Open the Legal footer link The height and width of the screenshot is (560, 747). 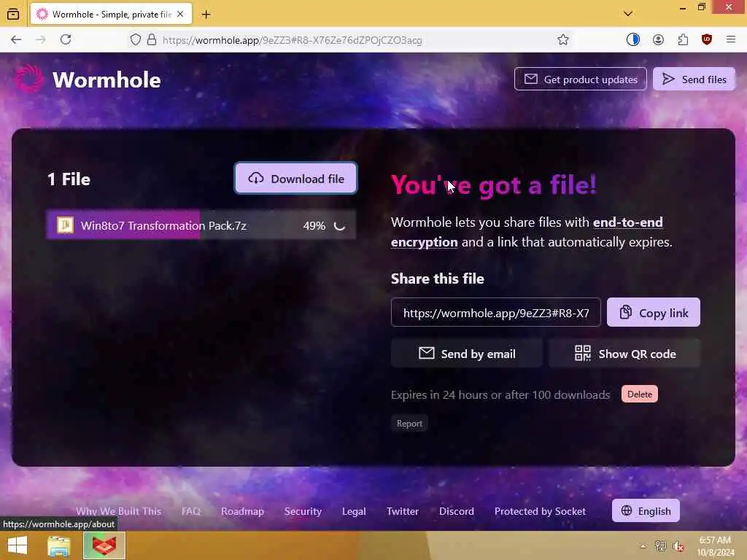point(354,511)
